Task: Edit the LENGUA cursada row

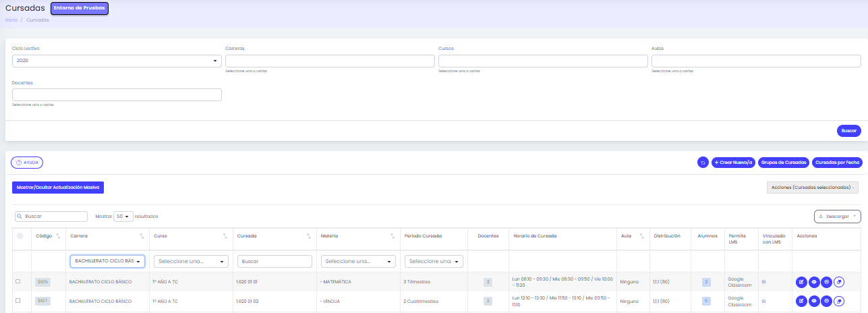Action: coord(801,301)
